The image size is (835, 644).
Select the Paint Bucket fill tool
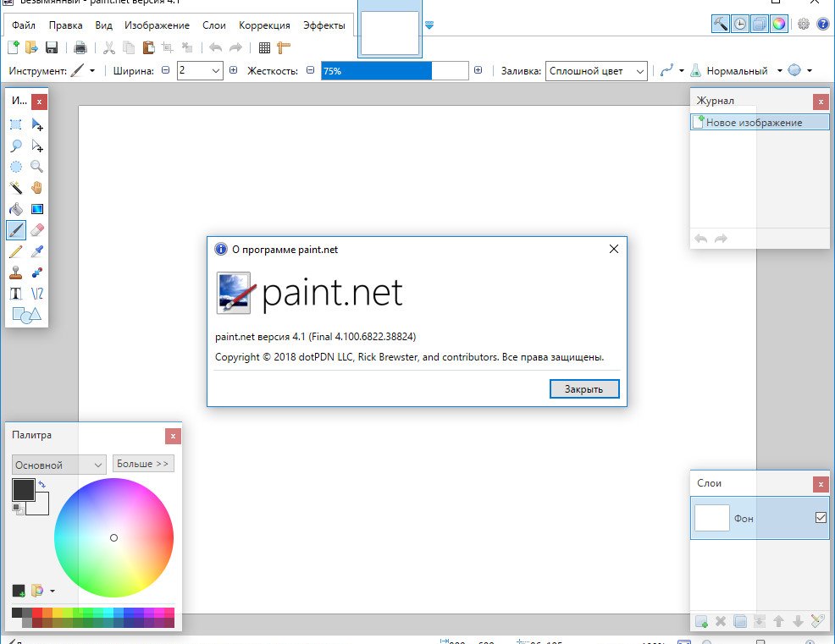coord(15,209)
